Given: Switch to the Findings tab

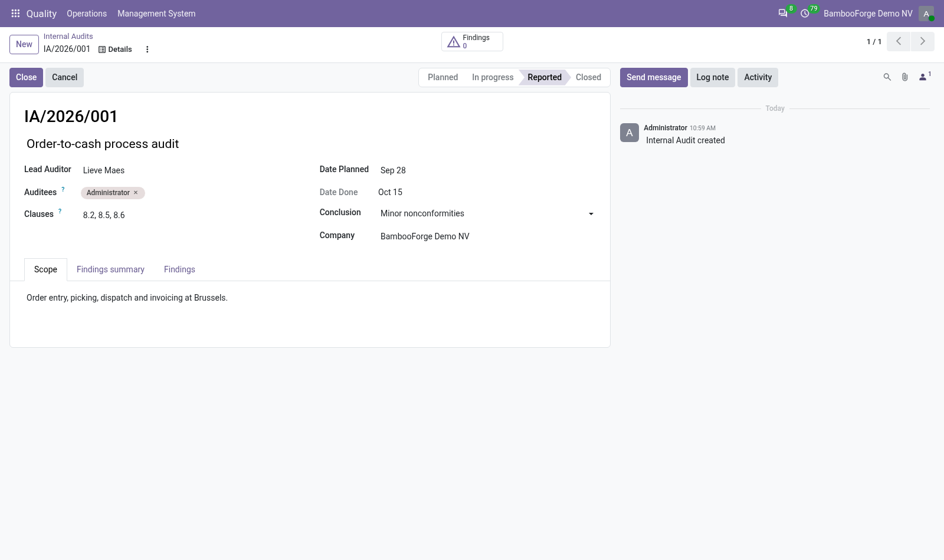Looking at the screenshot, I should (179, 269).
